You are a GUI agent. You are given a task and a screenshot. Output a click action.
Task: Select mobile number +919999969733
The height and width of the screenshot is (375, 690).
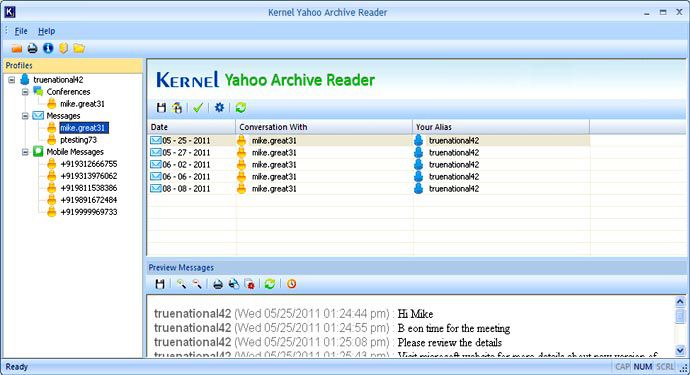click(89, 212)
